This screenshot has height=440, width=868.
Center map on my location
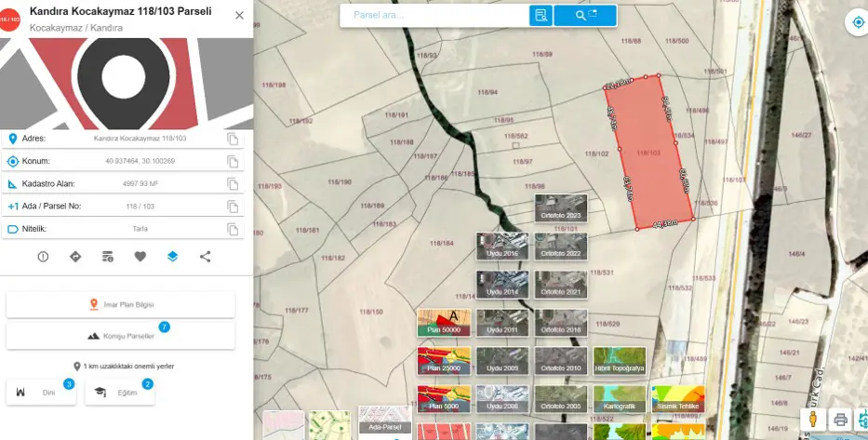(x=858, y=22)
